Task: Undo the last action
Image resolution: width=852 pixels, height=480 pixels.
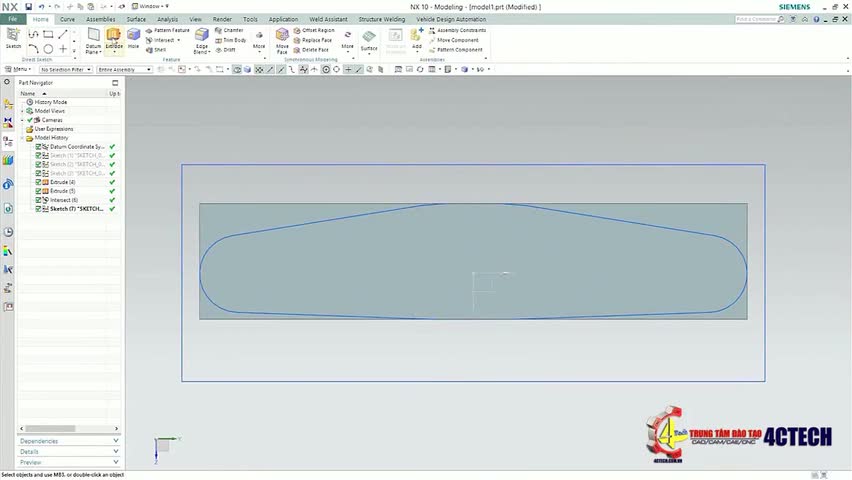Action: [x=41, y=7]
